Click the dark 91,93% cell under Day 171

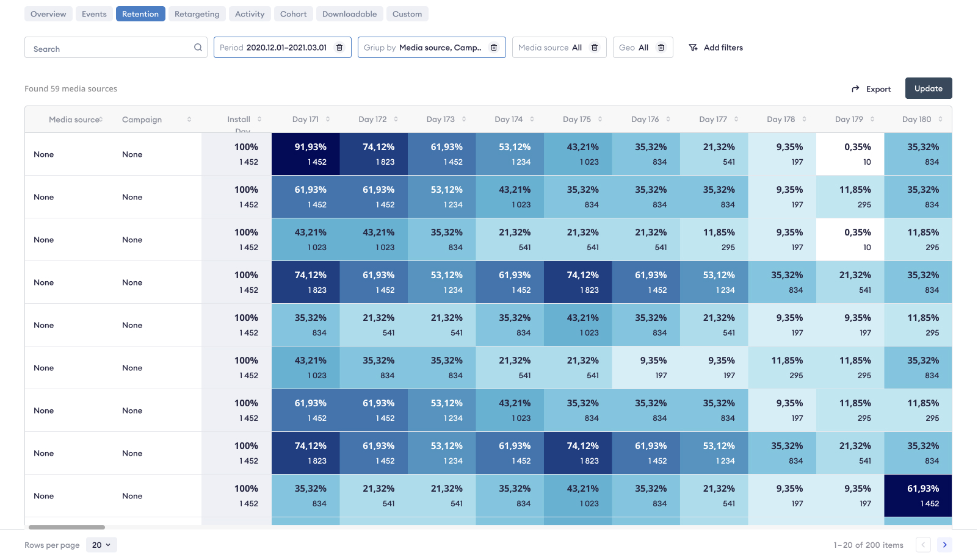coord(305,154)
